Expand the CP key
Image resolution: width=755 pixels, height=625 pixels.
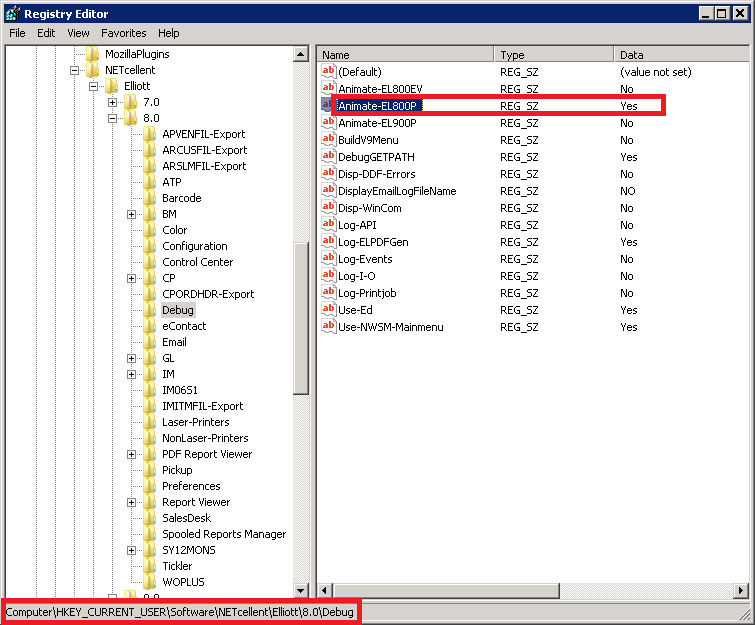click(131, 278)
